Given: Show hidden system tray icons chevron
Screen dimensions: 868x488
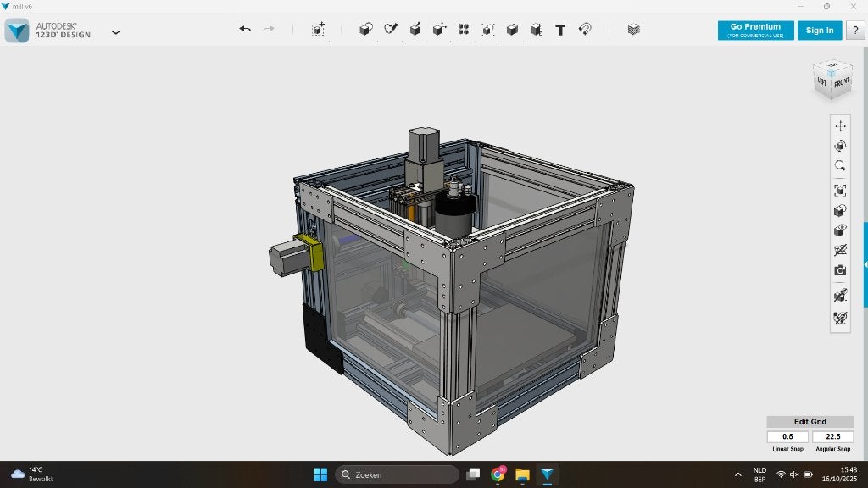Looking at the screenshot, I should click(738, 474).
